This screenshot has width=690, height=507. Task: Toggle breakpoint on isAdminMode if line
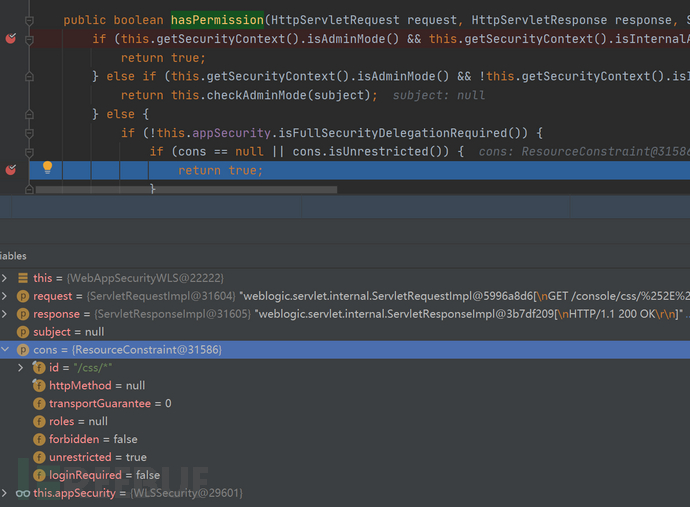coord(11,39)
